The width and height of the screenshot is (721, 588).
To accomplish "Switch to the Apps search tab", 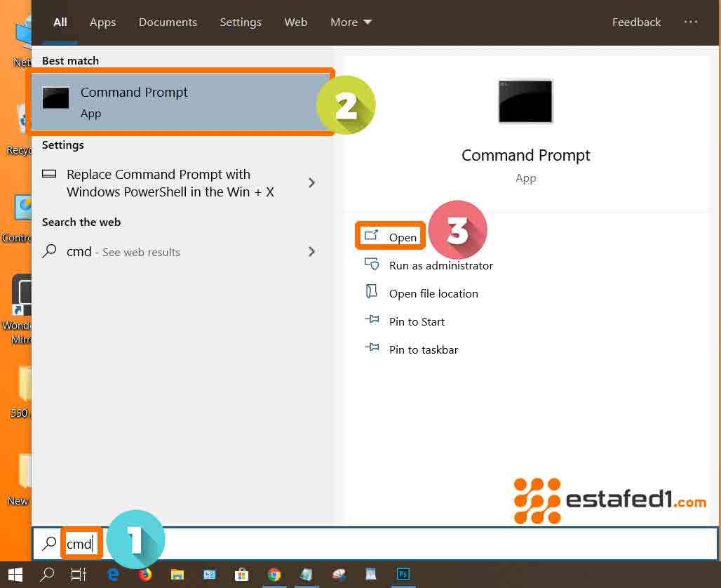I will point(102,22).
